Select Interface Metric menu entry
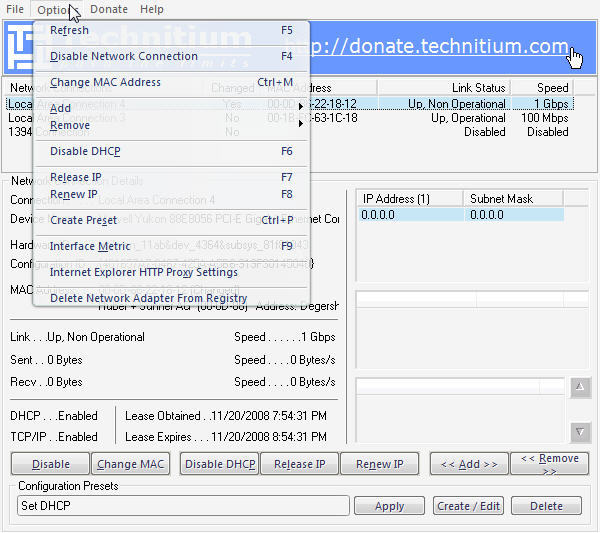The height and width of the screenshot is (533, 600). [x=171, y=246]
